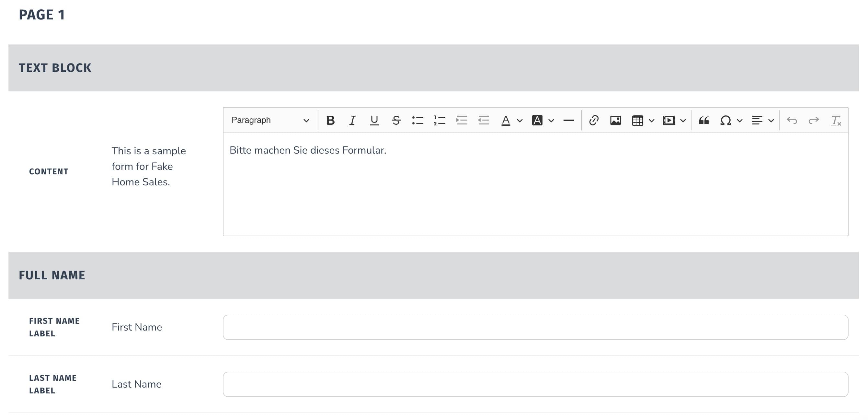Screen dimensions: 868x420
Task: Click the undo arrow
Action: pos(792,120)
